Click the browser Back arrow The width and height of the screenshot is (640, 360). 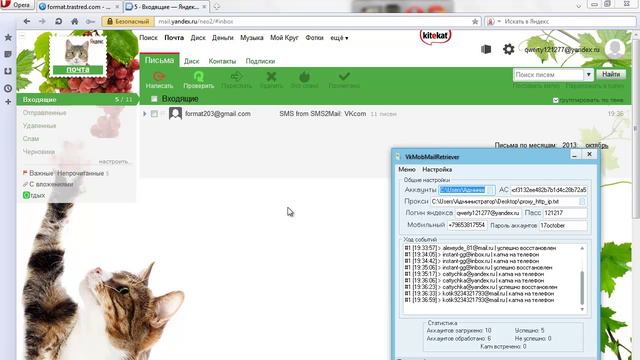click(27, 21)
